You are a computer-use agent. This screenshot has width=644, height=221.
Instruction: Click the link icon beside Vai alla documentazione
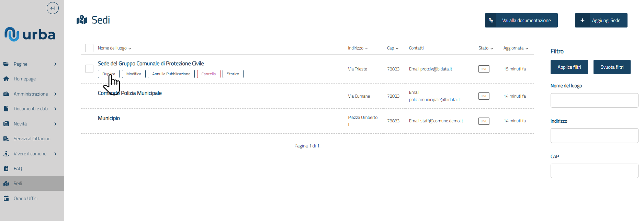tap(491, 20)
